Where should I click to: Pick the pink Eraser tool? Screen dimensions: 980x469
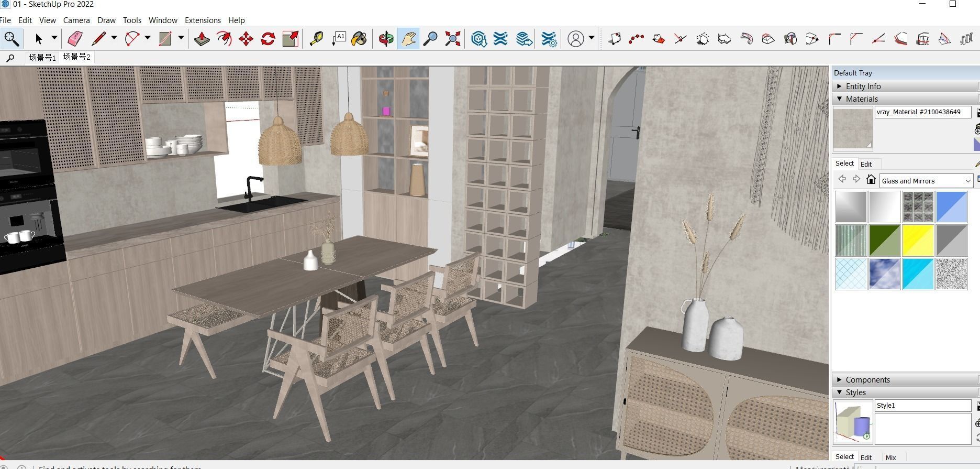74,39
